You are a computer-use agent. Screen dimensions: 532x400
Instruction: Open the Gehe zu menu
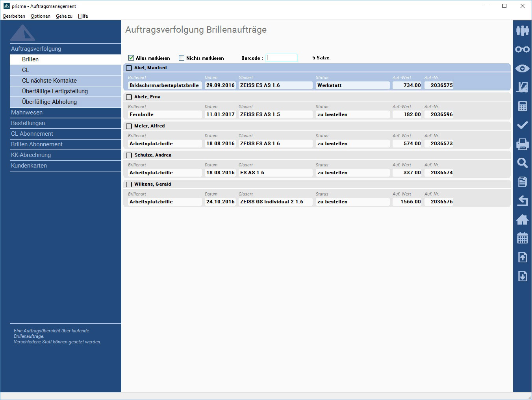[64, 16]
